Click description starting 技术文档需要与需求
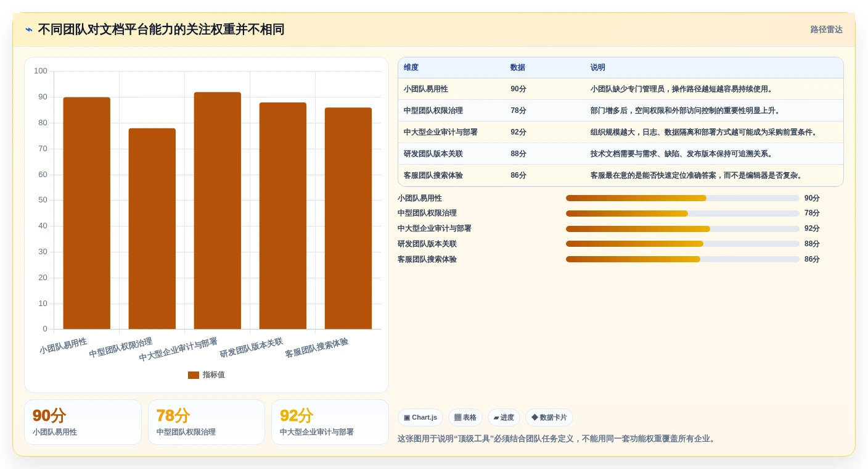 click(682, 154)
